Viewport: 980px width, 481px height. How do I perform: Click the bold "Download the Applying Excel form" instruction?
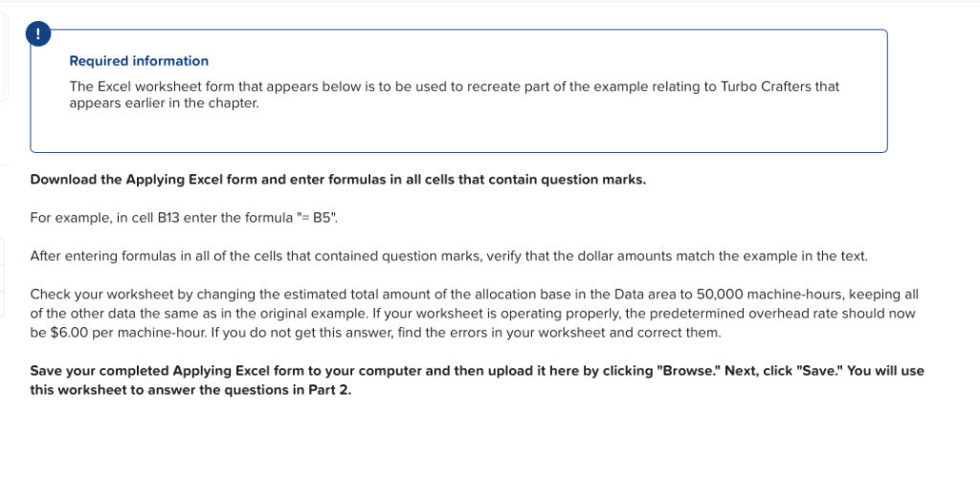(193, 179)
